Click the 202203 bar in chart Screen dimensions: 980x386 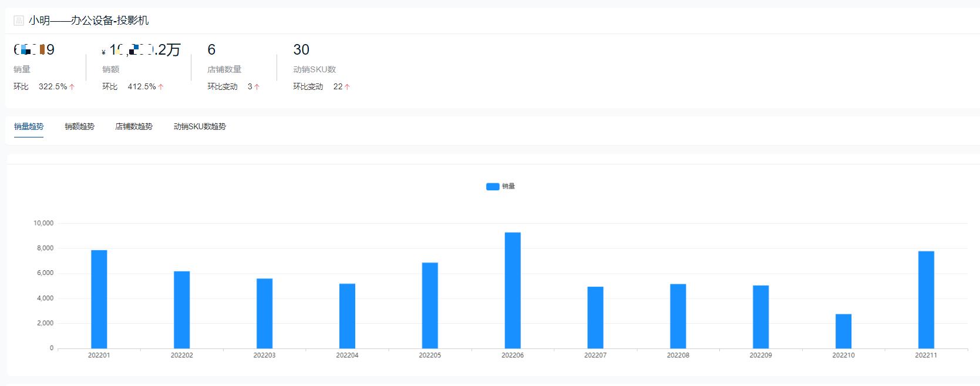(x=264, y=313)
